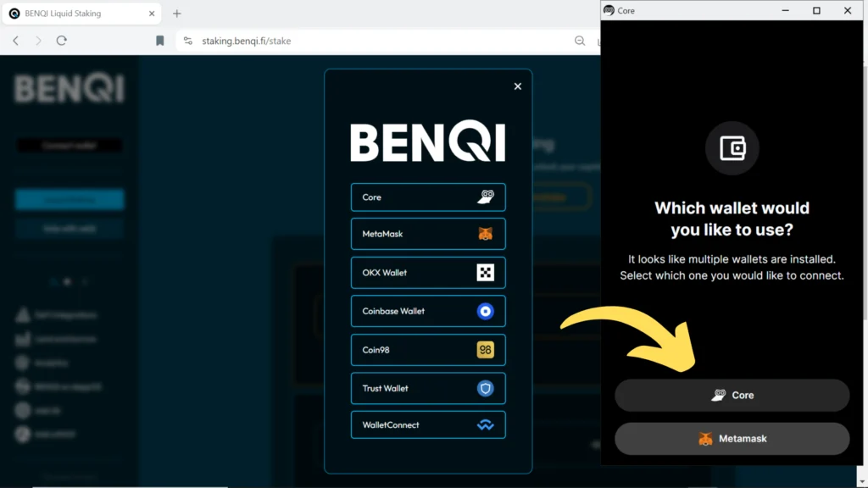Click the wallet icon in Core popup
The image size is (868, 488).
(x=732, y=149)
